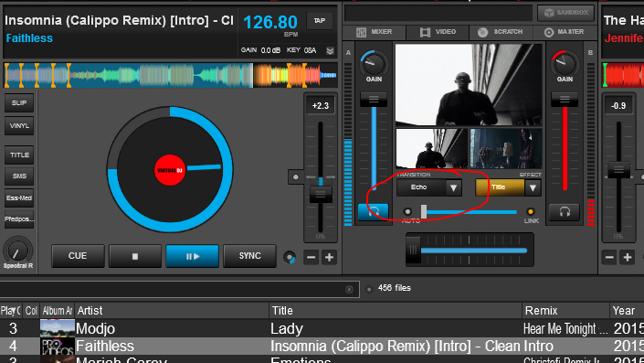Screen dimensions: 644x363
Task: Click the play/pause button on left deck
Action: [192, 256]
